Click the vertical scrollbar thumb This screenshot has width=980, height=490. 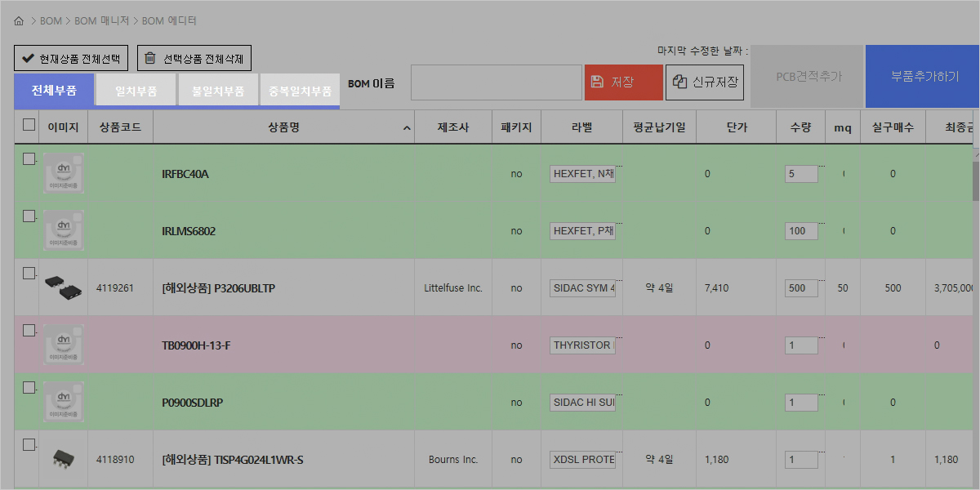(975, 180)
